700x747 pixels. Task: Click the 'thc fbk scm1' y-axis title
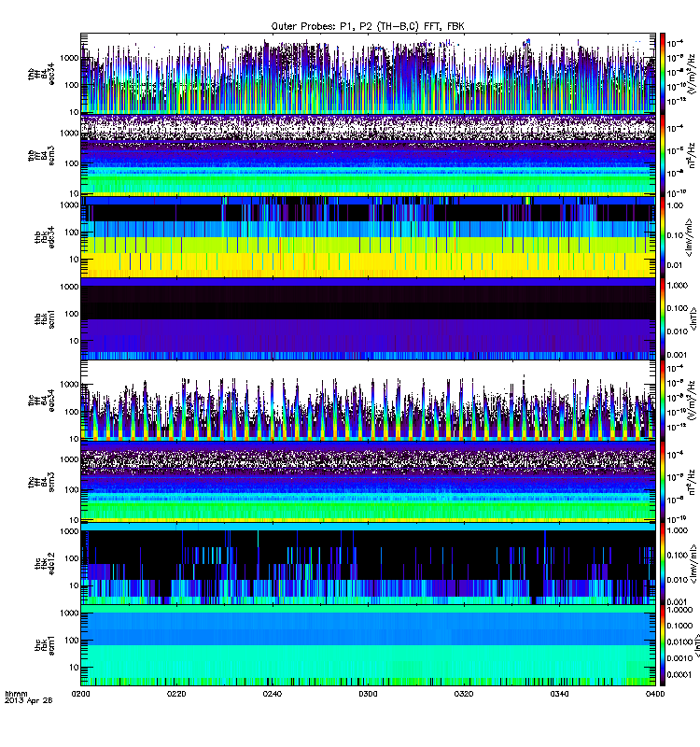[45, 646]
